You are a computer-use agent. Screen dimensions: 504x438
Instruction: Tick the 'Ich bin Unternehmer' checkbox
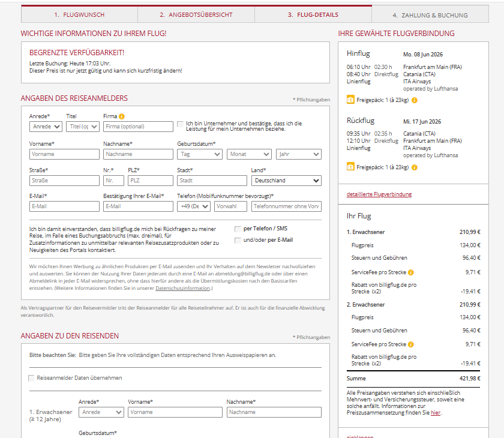[181, 124]
